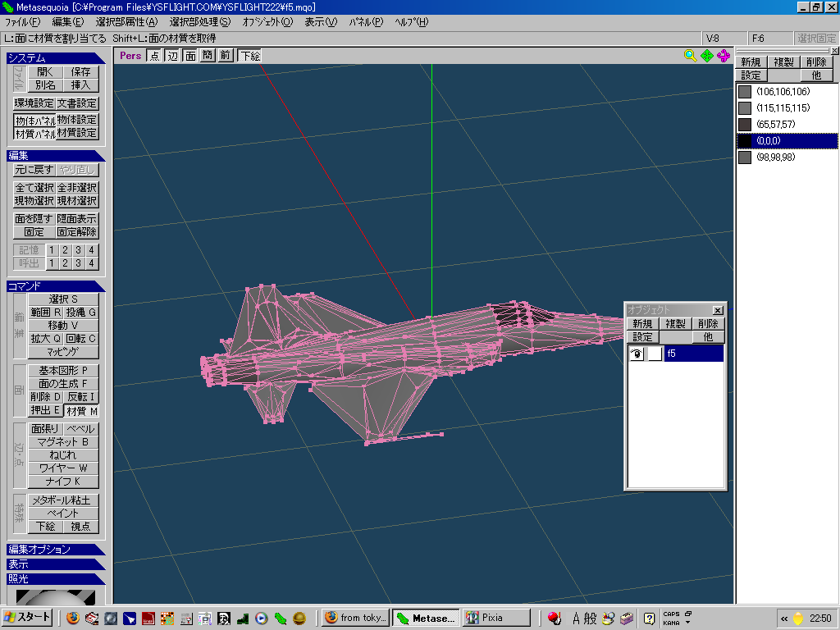Expand the 表示 panel

[56, 564]
